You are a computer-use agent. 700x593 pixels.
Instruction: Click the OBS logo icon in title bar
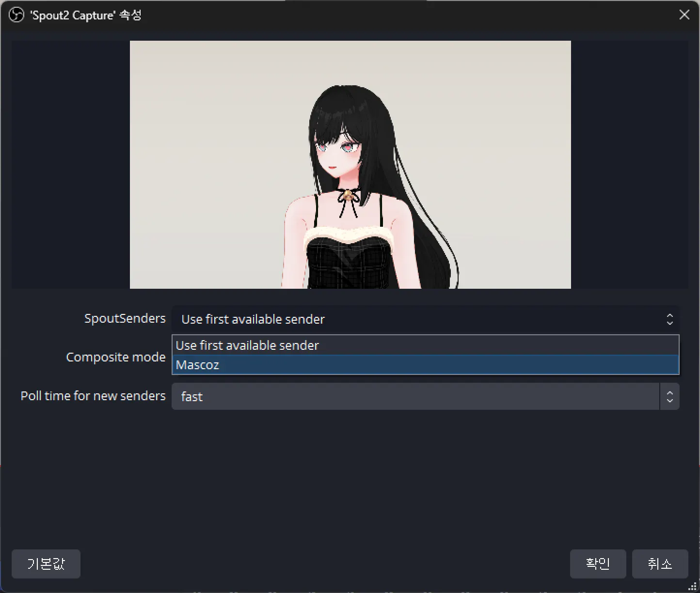pyautogui.click(x=16, y=16)
